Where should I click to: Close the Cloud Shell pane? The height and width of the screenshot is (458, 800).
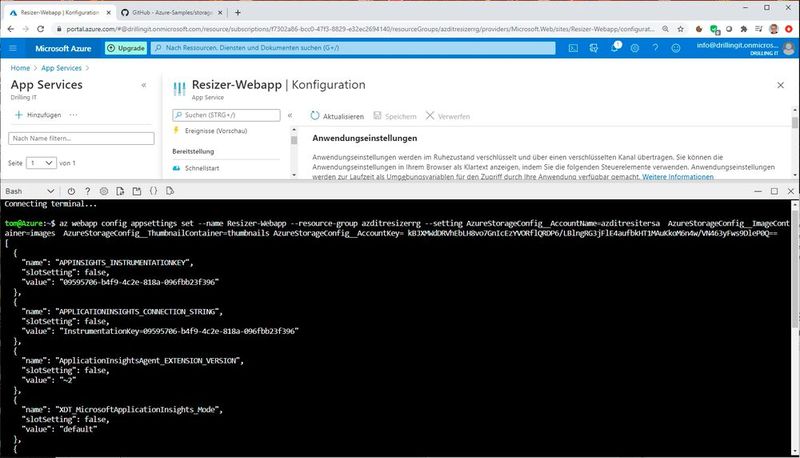(x=791, y=191)
